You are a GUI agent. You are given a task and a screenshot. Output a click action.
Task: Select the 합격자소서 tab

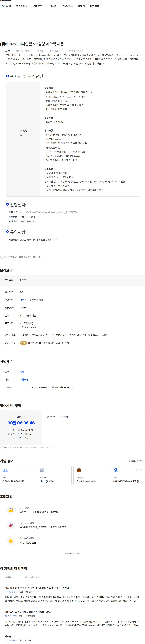pos(11,577)
